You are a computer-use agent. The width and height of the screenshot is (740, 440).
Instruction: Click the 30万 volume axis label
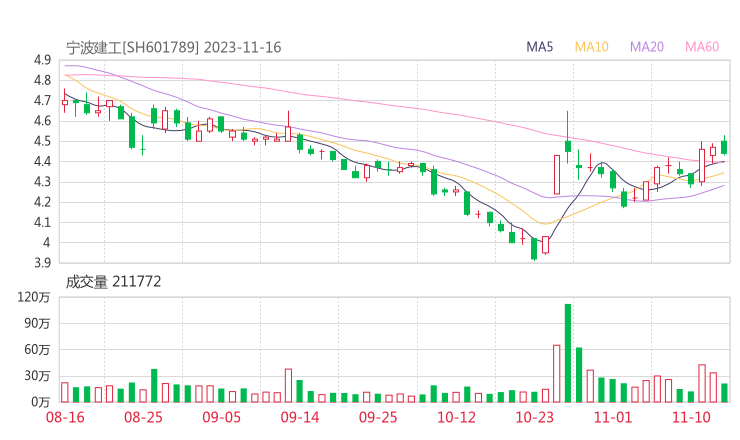coord(37,376)
